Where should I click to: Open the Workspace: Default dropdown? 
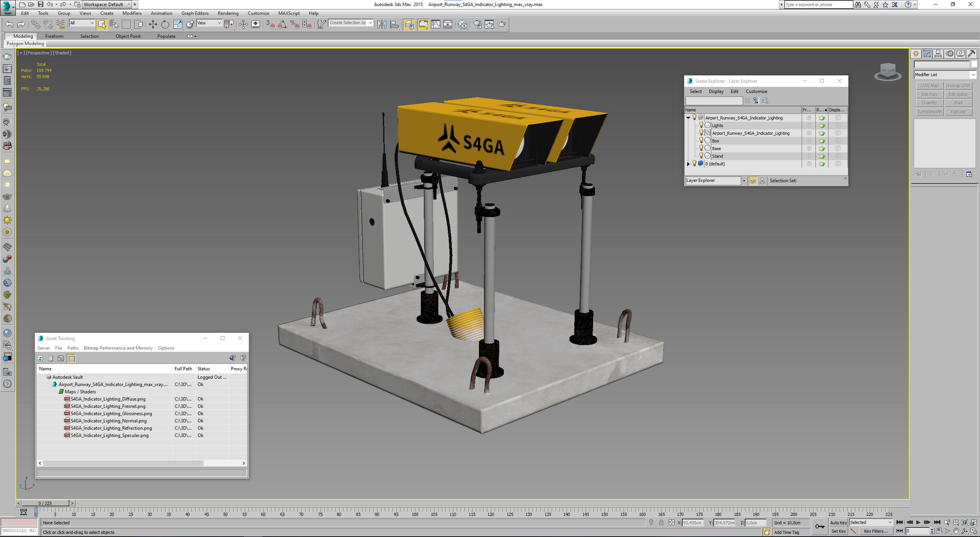[107, 4]
